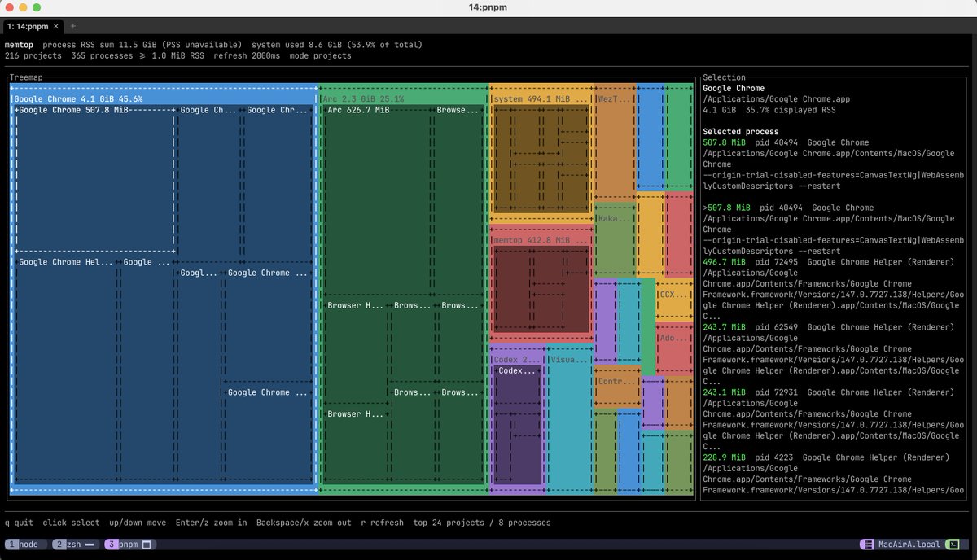Image resolution: width=977 pixels, height=560 pixels.
Task: Click the memtop title in the header
Action: [x=20, y=45]
